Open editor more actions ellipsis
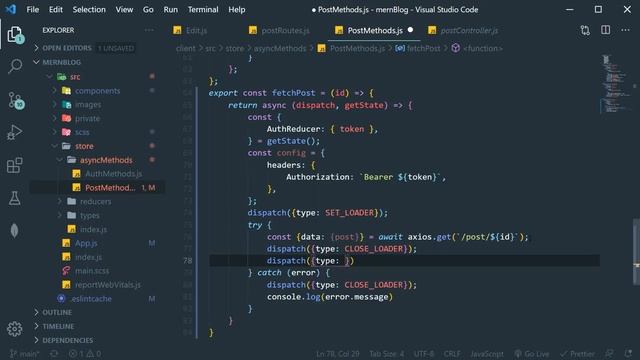 click(625, 30)
